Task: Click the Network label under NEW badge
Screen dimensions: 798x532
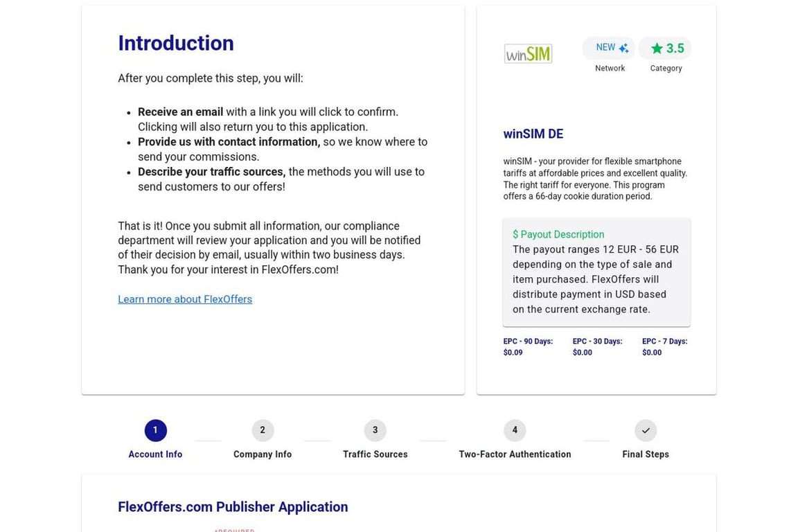Action: pos(610,68)
